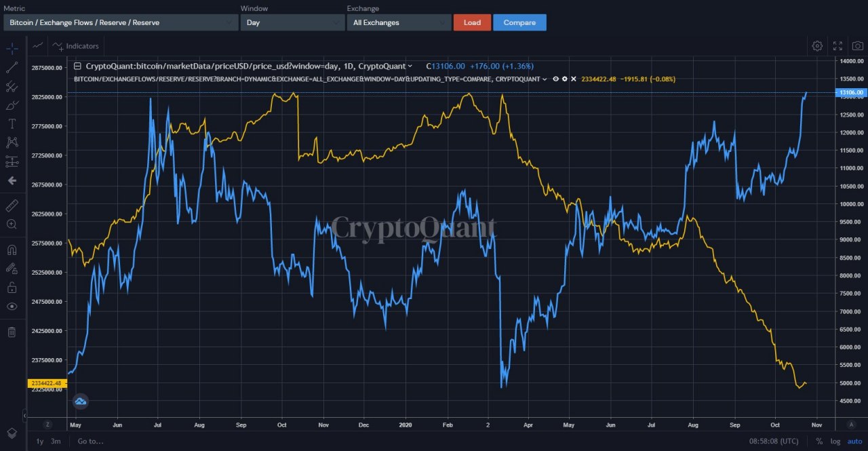Set time range to 1y

pyautogui.click(x=40, y=441)
